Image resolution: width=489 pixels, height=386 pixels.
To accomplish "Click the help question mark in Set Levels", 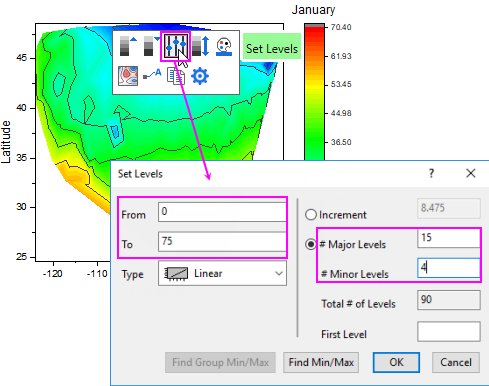I will (431, 173).
